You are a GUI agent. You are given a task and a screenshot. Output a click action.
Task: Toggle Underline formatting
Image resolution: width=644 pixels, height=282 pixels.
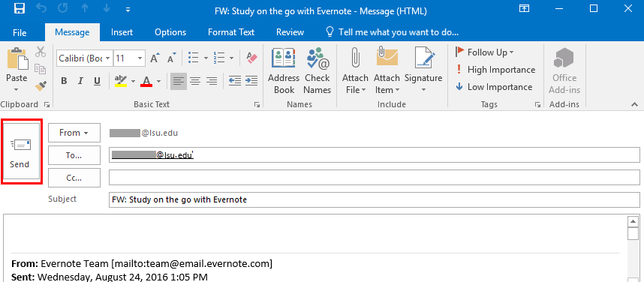(x=98, y=81)
